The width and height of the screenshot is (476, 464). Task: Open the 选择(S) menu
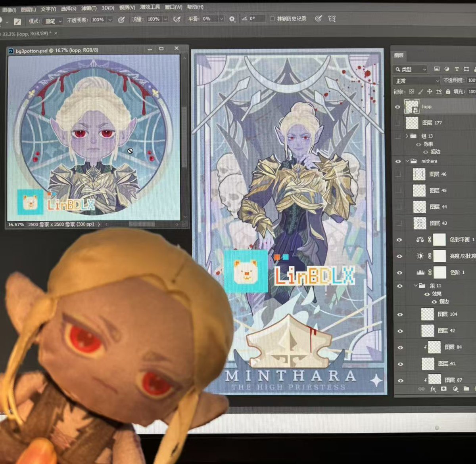[x=69, y=8]
